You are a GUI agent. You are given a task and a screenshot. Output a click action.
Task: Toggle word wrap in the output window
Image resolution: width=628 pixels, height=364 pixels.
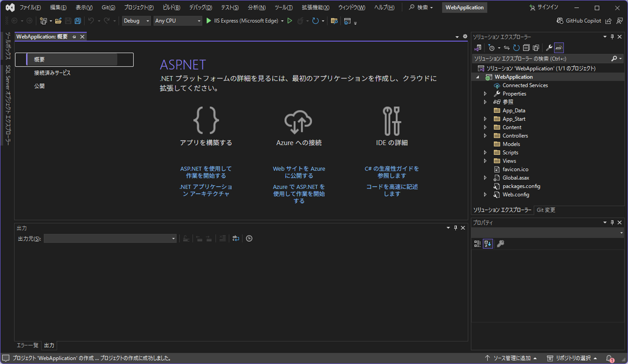(x=235, y=238)
